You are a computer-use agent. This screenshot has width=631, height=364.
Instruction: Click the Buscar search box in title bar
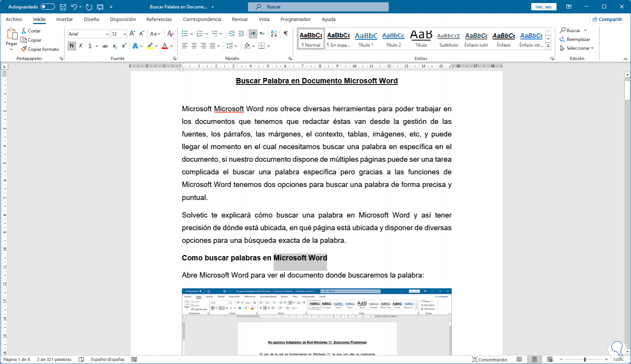(318, 7)
